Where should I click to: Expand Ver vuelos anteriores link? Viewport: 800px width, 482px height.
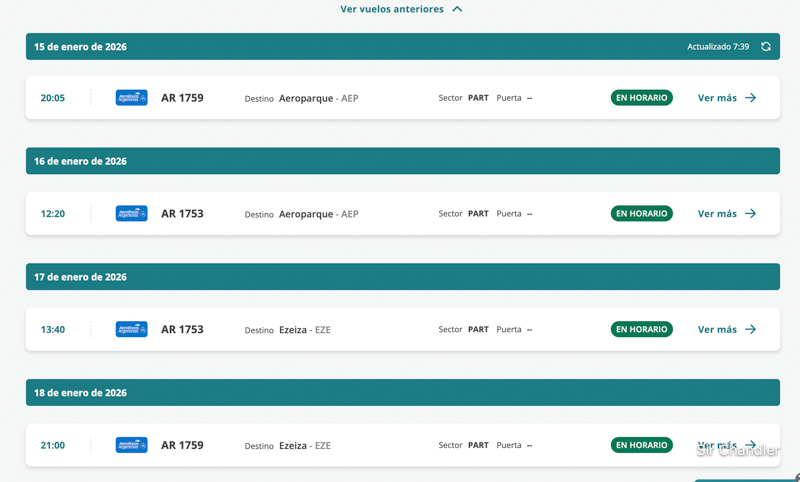(391, 9)
